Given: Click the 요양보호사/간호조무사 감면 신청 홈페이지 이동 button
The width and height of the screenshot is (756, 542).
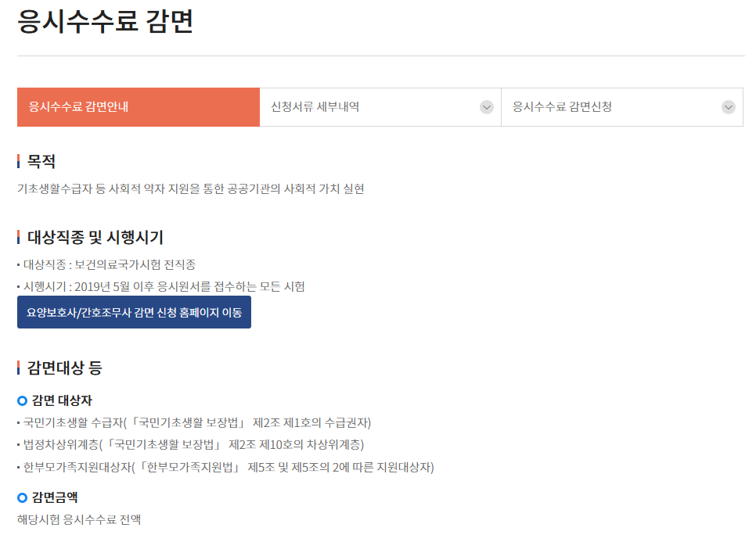Looking at the screenshot, I should point(134,311).
